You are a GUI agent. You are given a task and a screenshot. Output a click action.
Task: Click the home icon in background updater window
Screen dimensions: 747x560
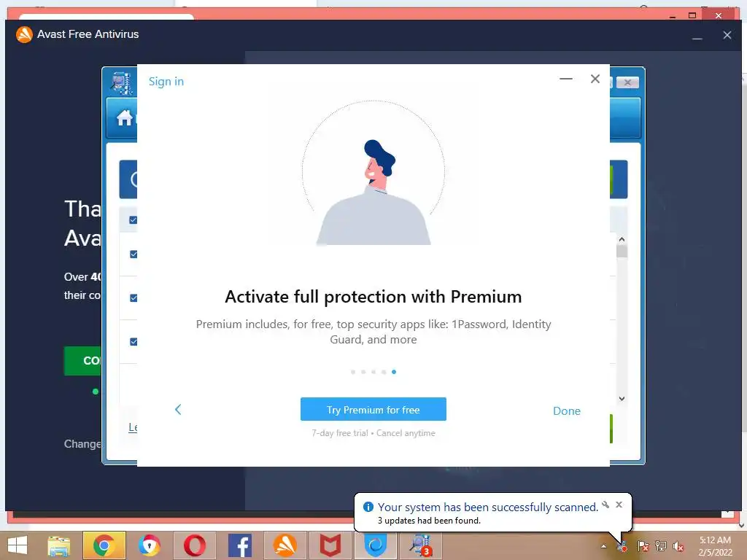pos(125,117)
